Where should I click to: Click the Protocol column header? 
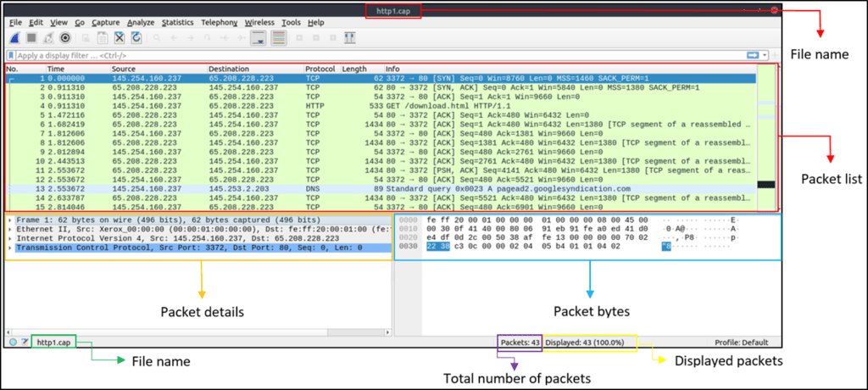(320, 70)
